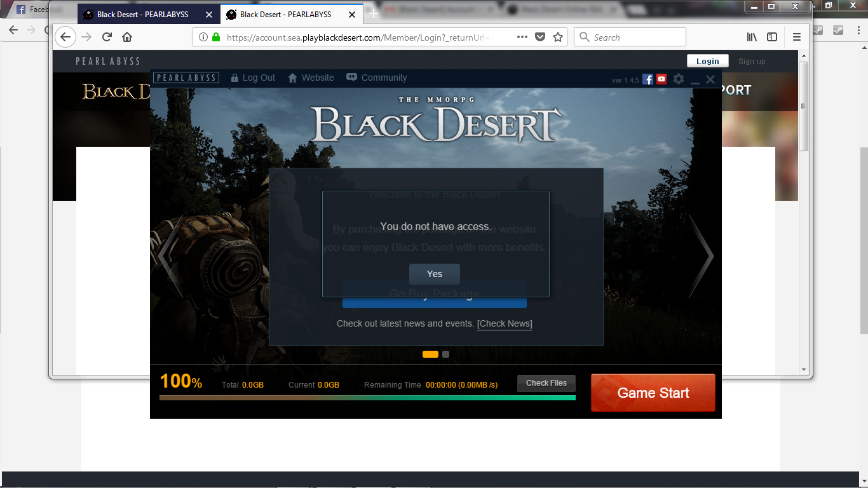868x488 pixels.
Task: Open launcher Facebook icon
Action: tap(648, 79)
